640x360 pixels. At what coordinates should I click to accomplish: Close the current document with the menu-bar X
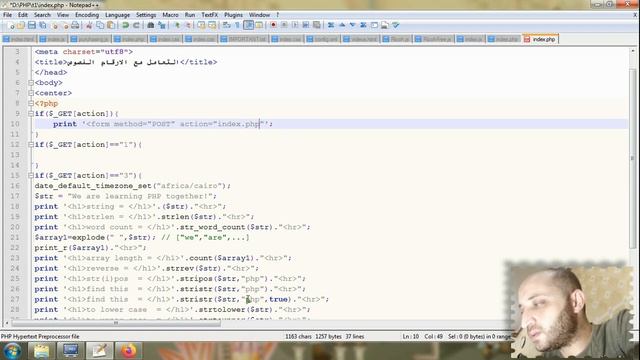tap(635, 15)
